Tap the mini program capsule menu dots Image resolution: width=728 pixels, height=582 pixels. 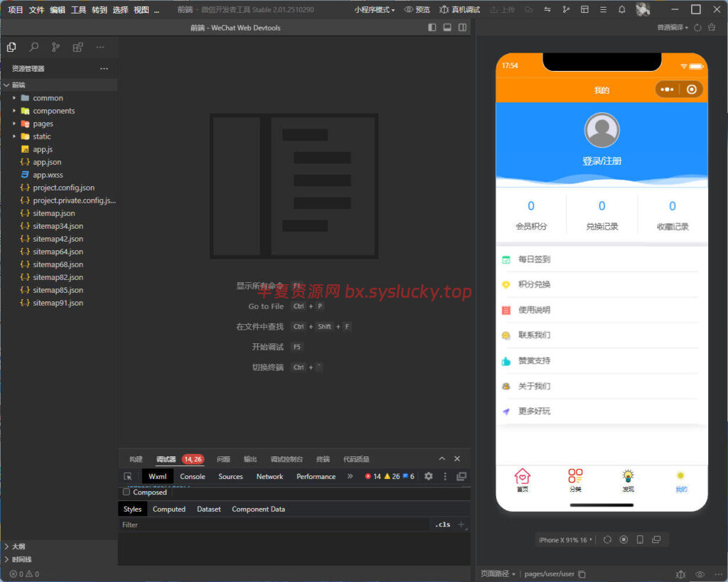click(667, 89)
